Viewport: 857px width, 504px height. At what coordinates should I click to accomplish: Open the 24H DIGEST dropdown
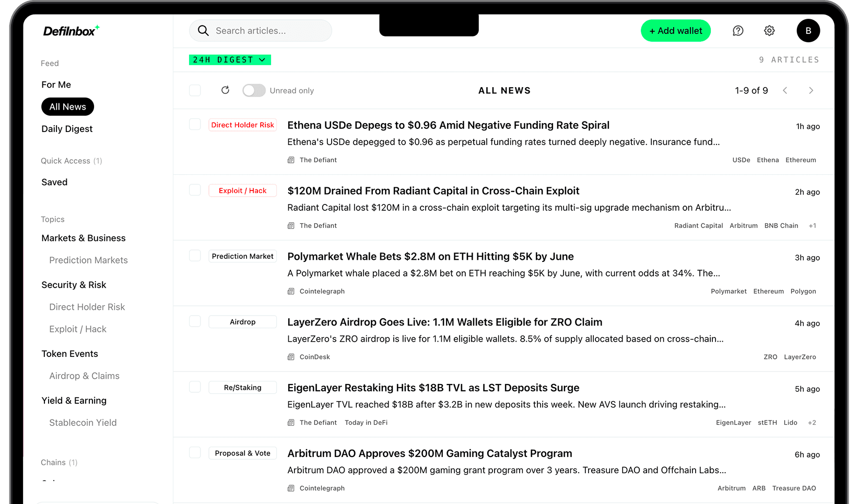[230, 59]
